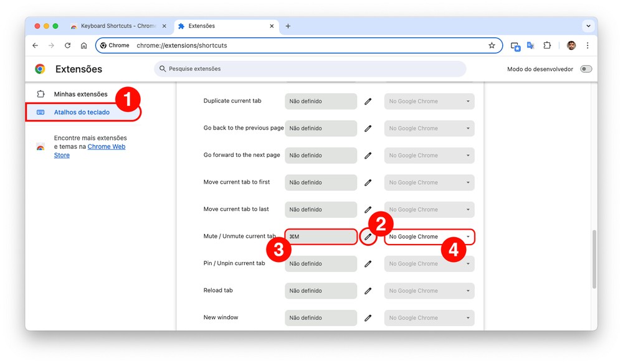Viewport: 623px width, 364px height.
Task: Open a new tab with plus button
Action: [x=288, y=26]
